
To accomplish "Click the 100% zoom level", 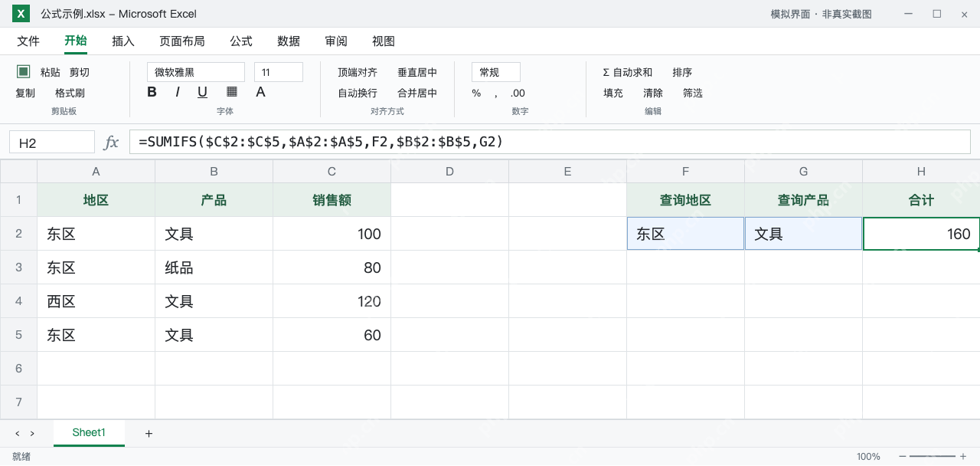I will (x=868, y=457).
